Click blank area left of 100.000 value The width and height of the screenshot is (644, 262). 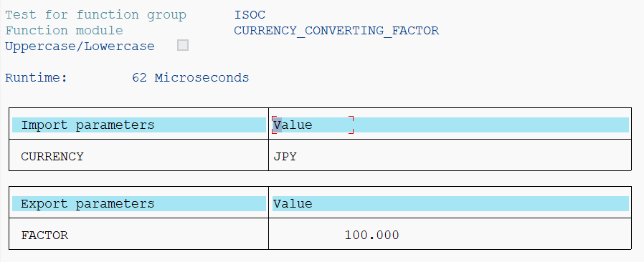[307, 236]
